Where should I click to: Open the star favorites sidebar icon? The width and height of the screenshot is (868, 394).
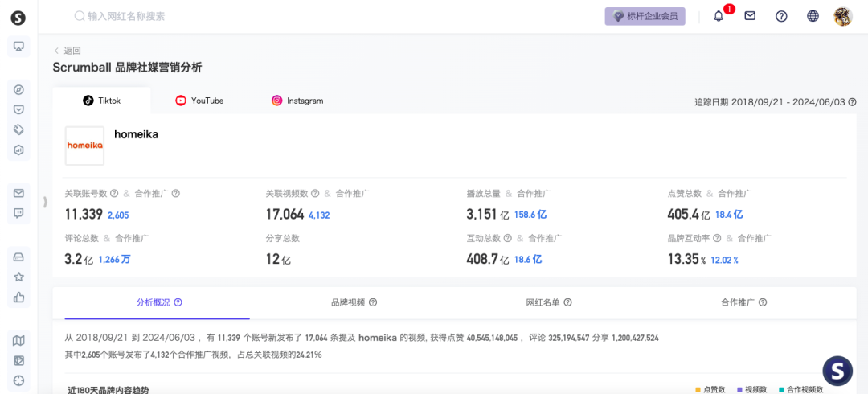point(18,277)
